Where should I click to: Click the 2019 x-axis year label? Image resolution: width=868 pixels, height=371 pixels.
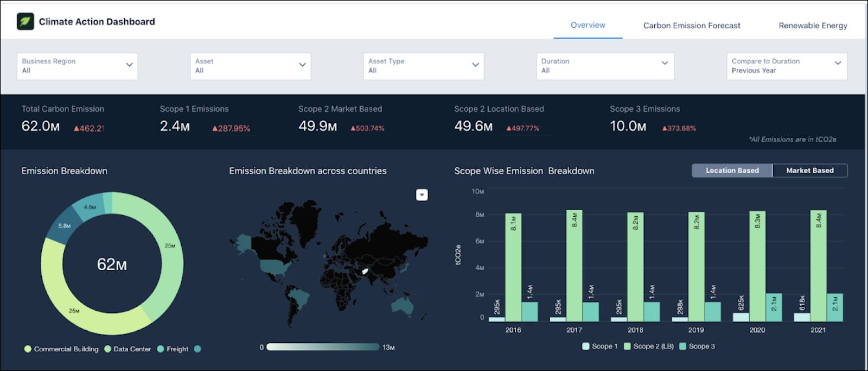(696, 330)
